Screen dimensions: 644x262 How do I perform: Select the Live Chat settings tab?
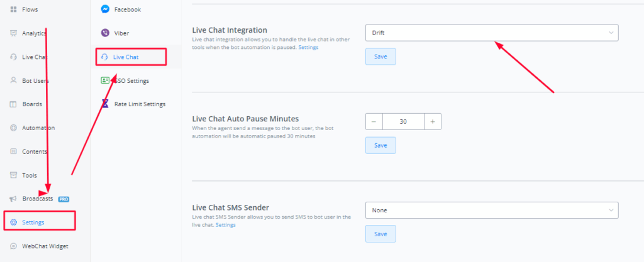[x=131, y=57]
